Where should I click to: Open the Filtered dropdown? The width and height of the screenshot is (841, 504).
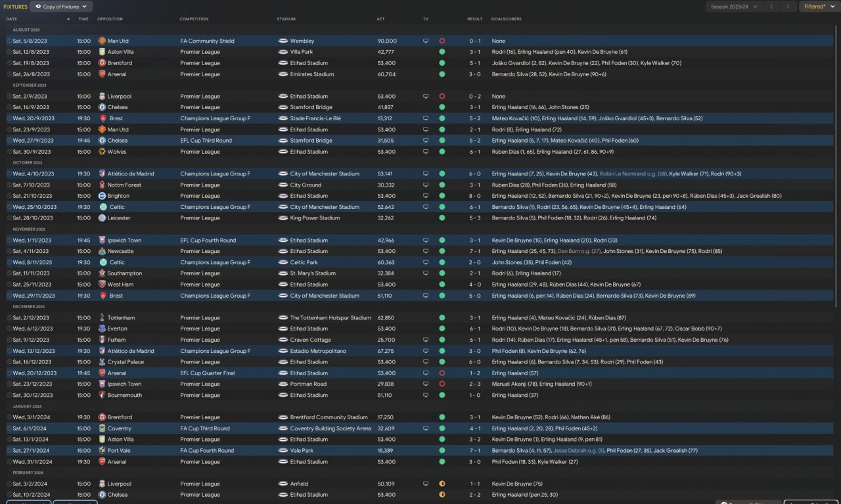click(819, 7)
